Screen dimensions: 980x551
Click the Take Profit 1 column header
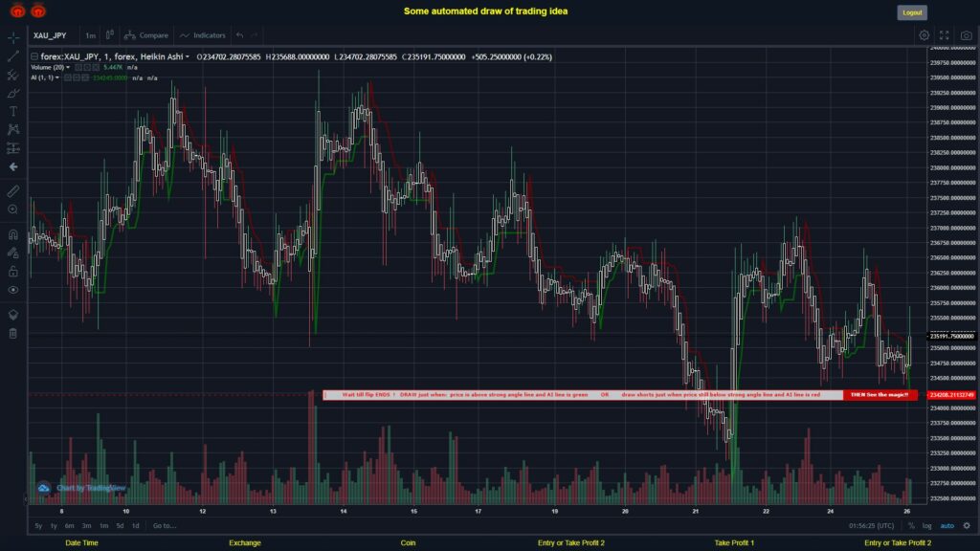[x=734, y=543]
